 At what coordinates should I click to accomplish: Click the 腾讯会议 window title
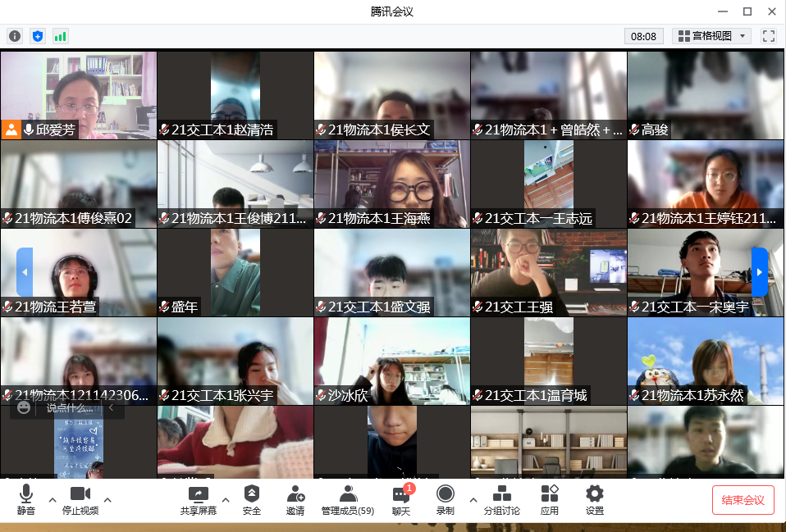tap(392, 11)
